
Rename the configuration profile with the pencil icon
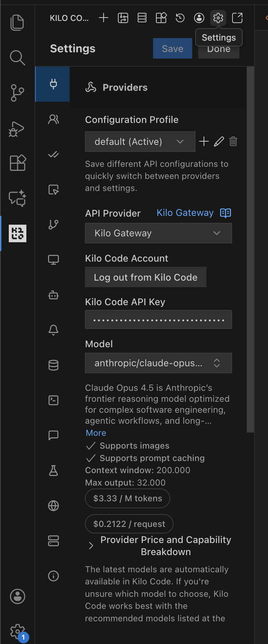[219, 142]
